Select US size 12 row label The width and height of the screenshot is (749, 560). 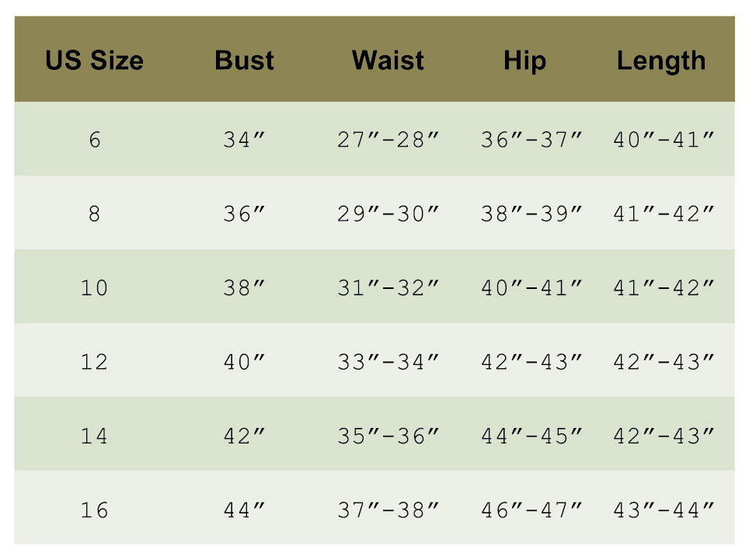[95, 362]
